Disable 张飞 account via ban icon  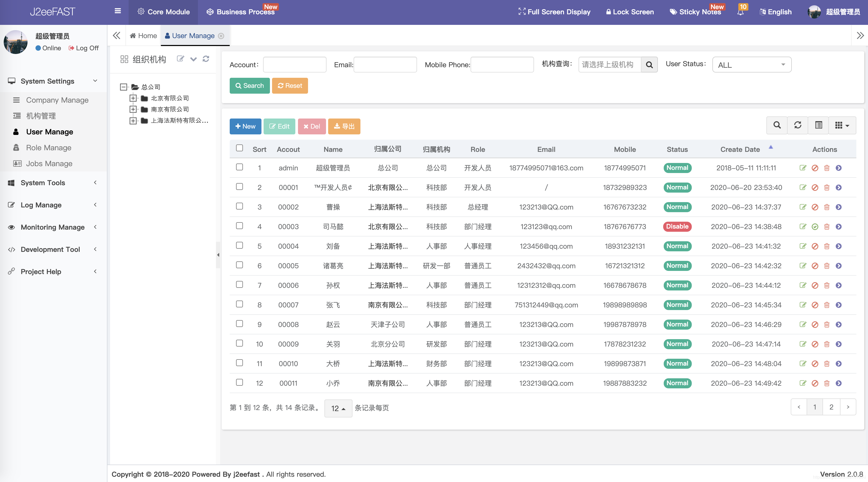pos(815,305)
